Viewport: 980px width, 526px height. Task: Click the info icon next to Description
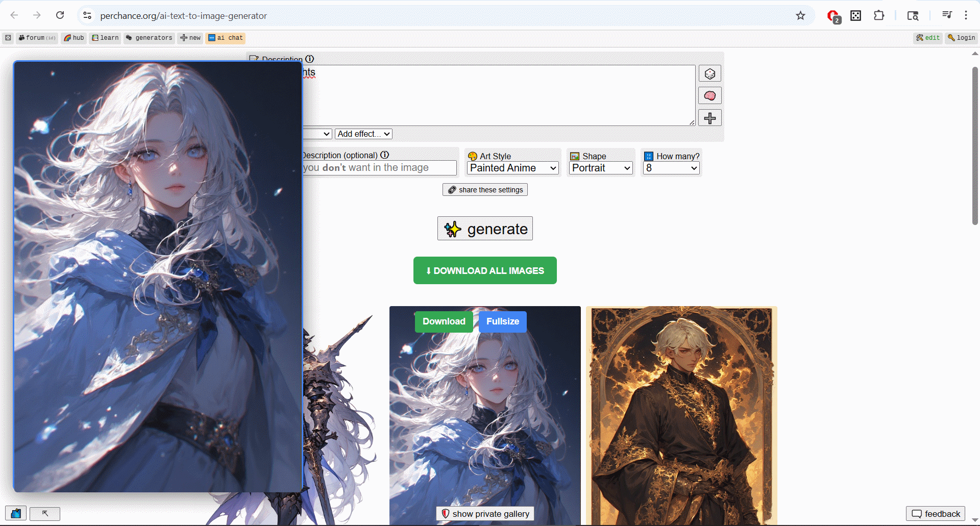pyautogui.click(x=310, y=59)
